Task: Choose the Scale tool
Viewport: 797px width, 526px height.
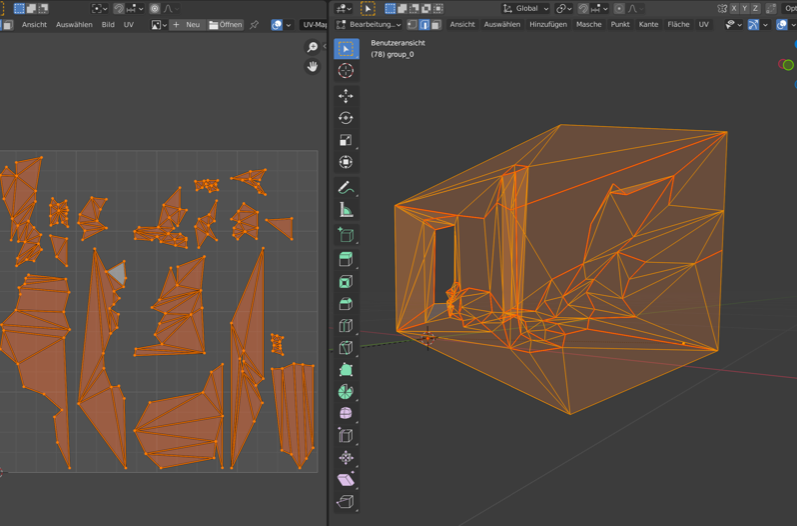Action: 346,140
